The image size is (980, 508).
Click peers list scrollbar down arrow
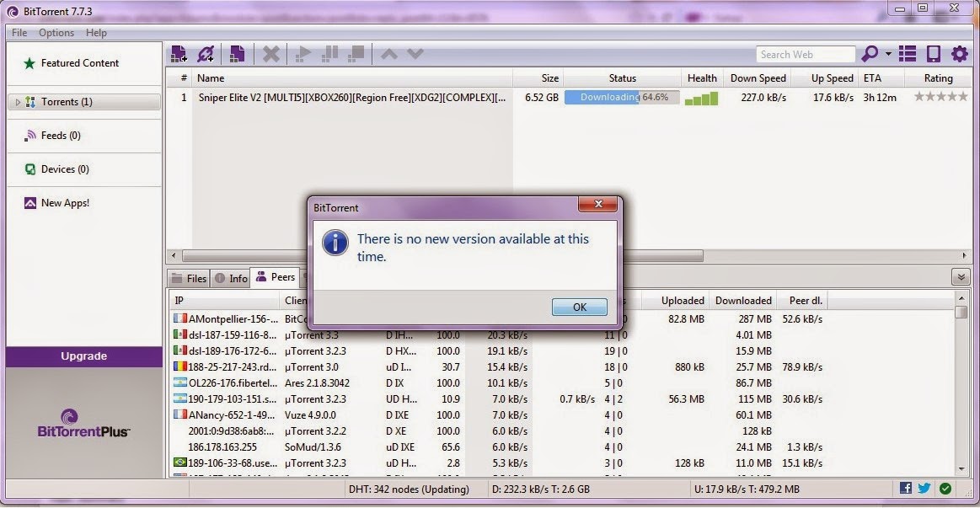[x=961, y=468]
